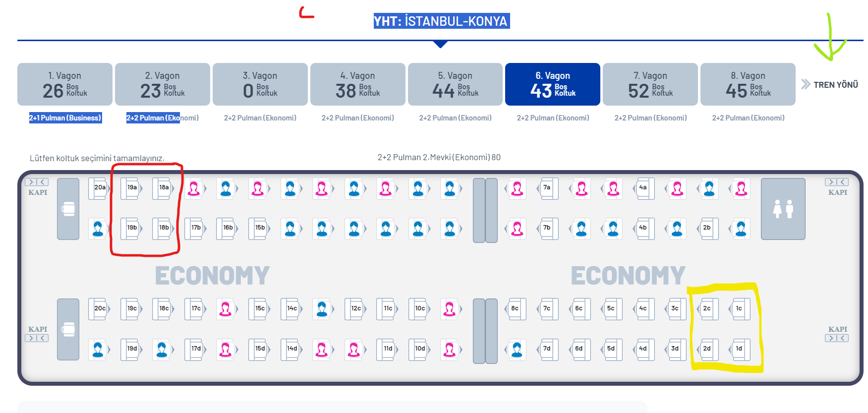Open the 2. Vagon tab

point(162,84)
